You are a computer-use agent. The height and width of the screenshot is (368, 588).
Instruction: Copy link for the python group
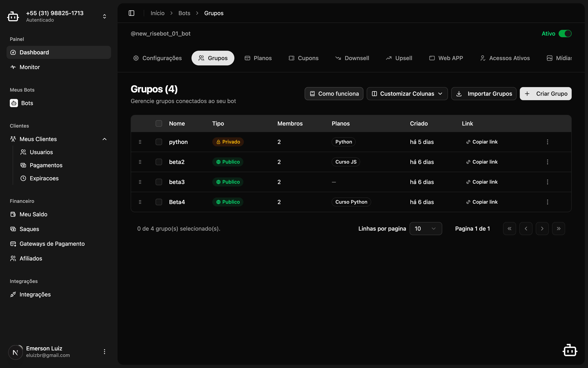[482, 142]
